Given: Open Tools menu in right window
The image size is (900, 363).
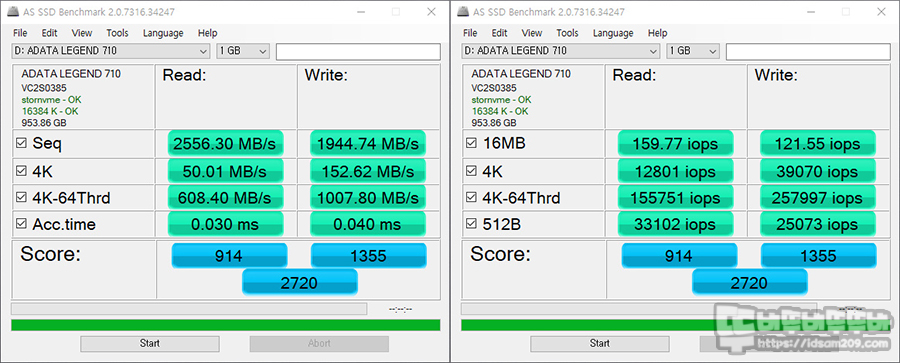Looking at the screenshot, I should (x=567, y=33).
